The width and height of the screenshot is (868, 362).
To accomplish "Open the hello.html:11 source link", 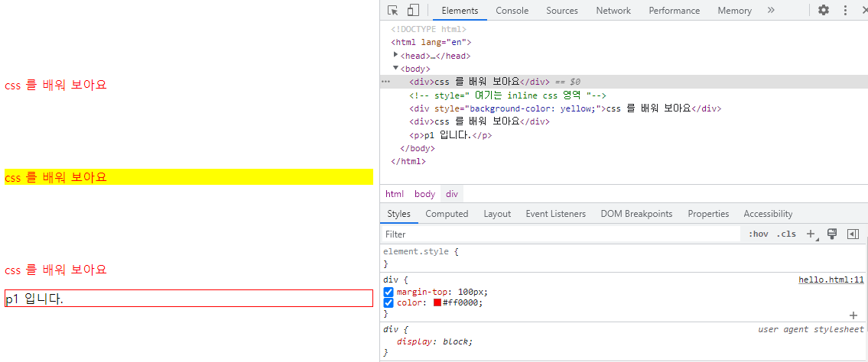I will [x=831, y=280].
